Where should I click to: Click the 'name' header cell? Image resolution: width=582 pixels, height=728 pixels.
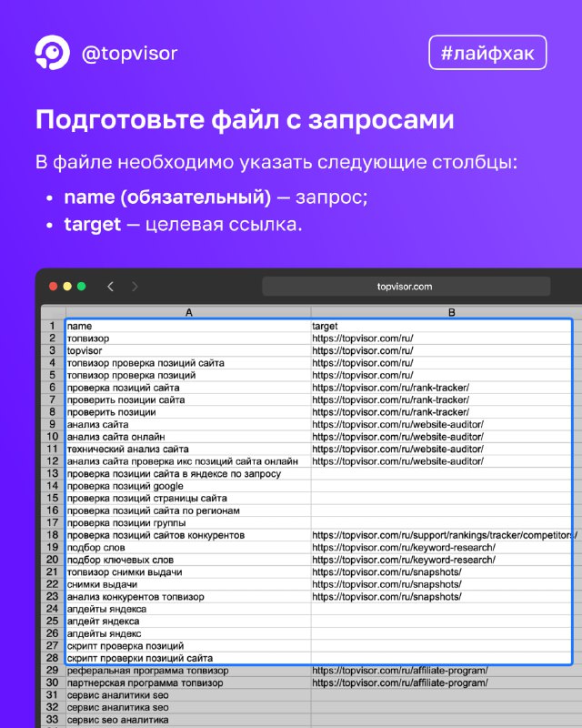point(188,326)
